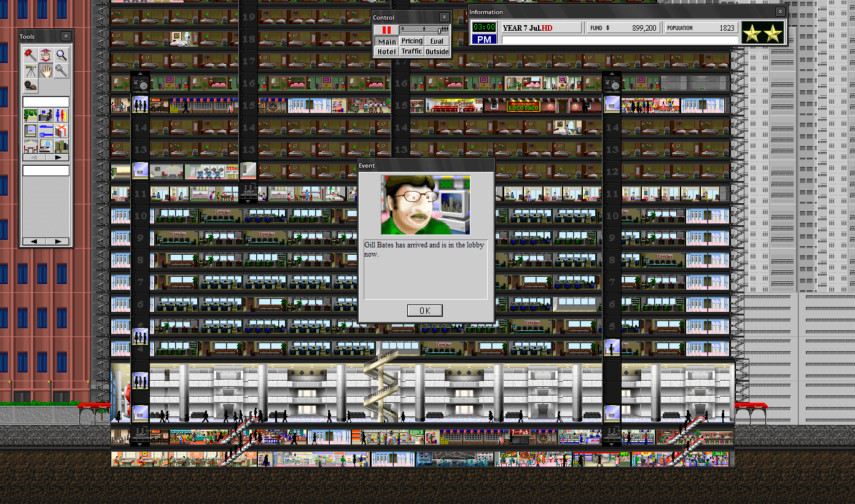Open the Traffic view

pos(412,52)
